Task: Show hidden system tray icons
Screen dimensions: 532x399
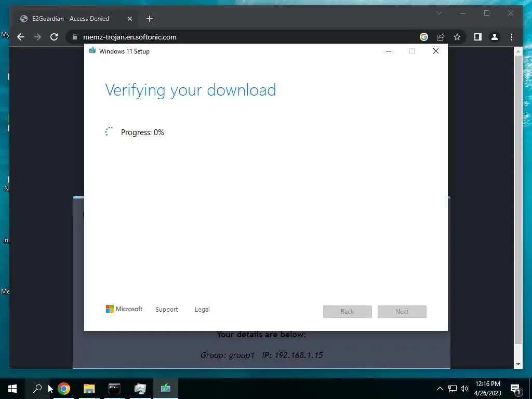Action: (x=440, y=389)
